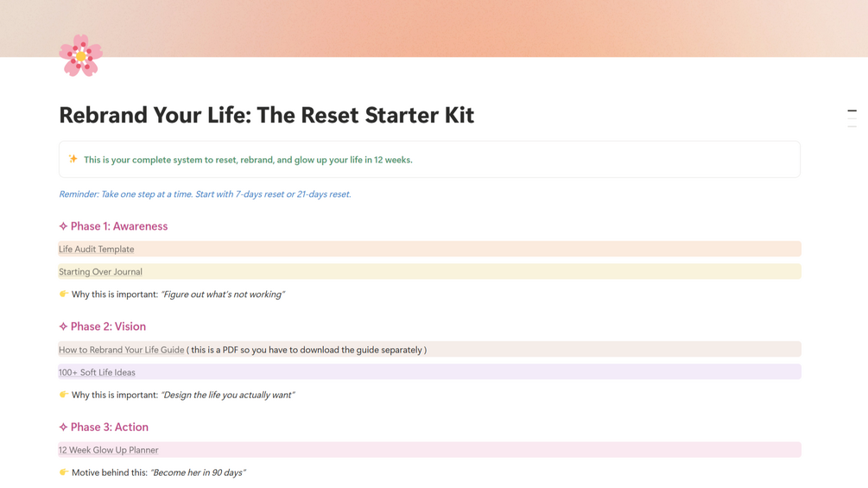Click the Phase 1: Awareness heading
The height and width of the screenshot is (488, 868).
[113, 226]
